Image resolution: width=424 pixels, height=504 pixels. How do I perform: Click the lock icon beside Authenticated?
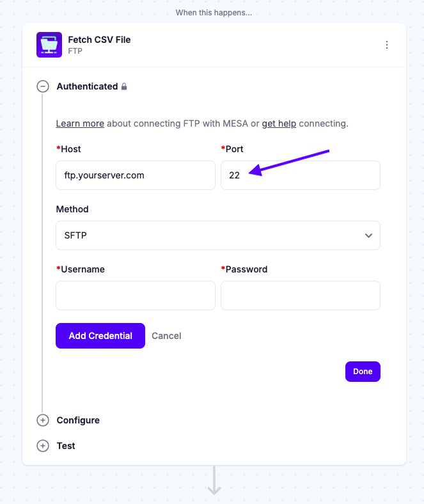point(124,86)
